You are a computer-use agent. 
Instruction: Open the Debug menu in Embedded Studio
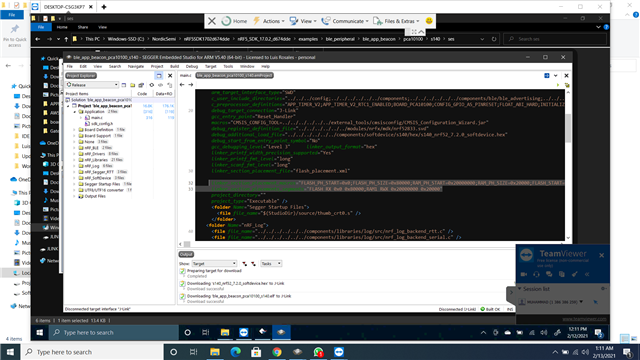tap(191, 66)
